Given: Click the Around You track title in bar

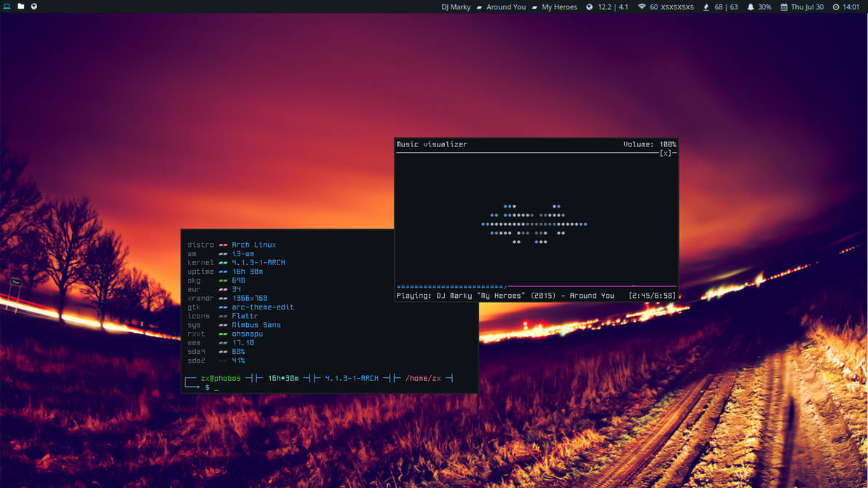Looking at the screenshot, I should [506, 7].
